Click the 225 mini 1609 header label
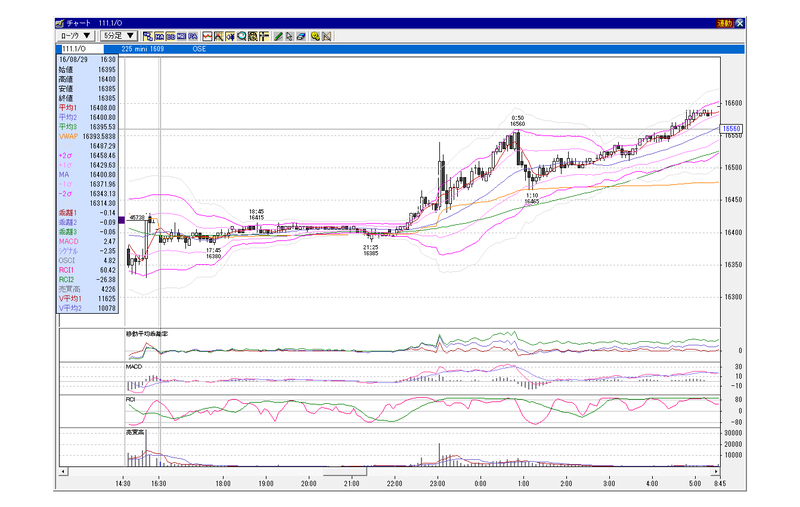This screenshot has width=800, height=507. pos(143,49)
